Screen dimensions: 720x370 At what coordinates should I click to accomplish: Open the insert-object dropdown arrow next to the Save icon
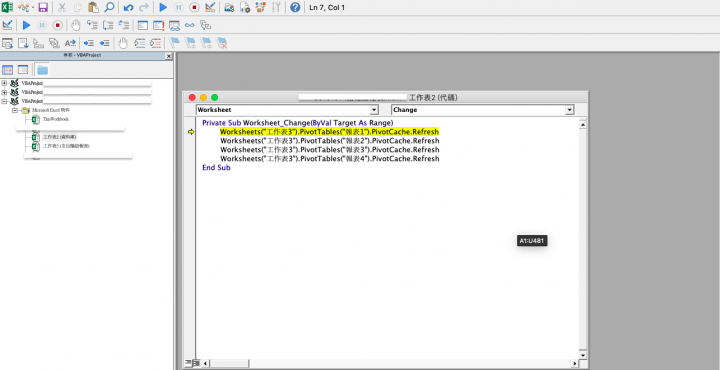pyautogui.click(x=33, y=8)
